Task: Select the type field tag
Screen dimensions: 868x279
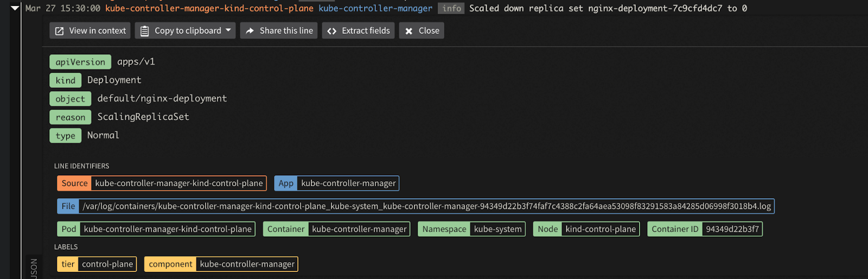Action: pos(65,136)
